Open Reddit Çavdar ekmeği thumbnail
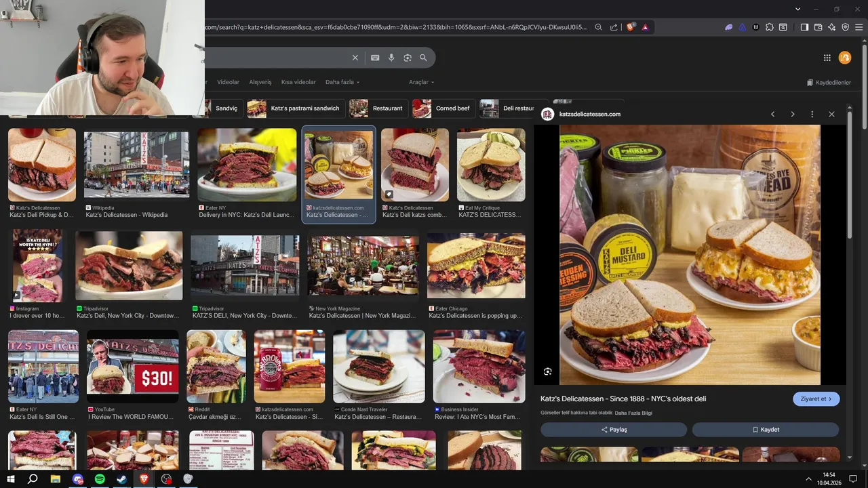The width and height of the screenshot is (868, 488). pyautogui.click(x=216, y=367)
